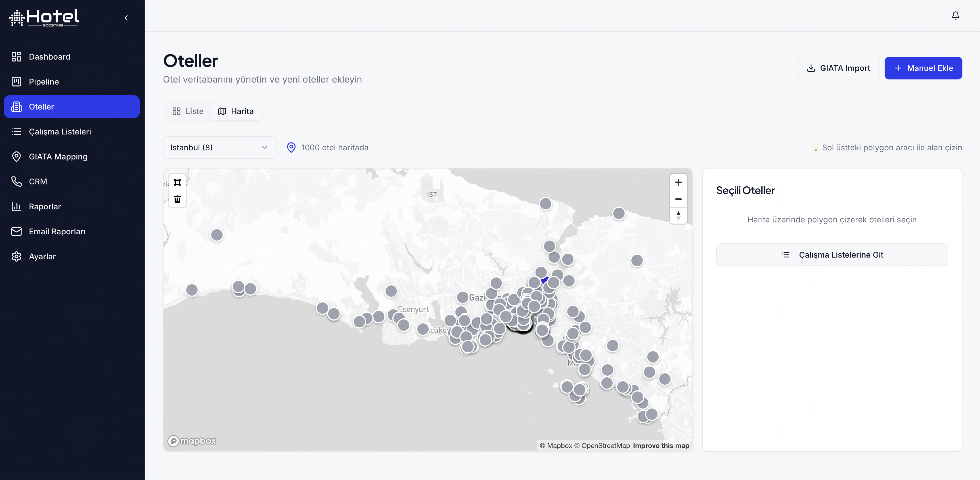
Task: Go to GIATA Mapping page
Action: [x=58, y=157]
